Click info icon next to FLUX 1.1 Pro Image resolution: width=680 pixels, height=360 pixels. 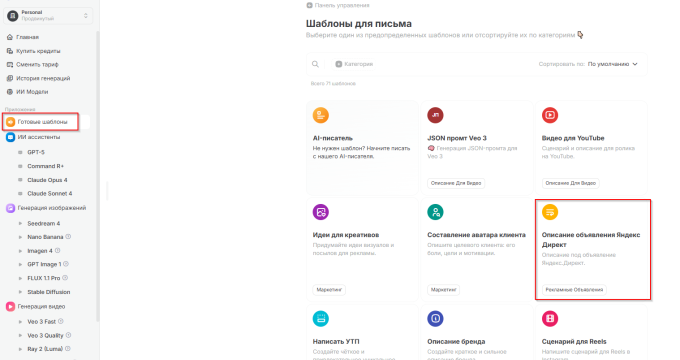coord(65,278)
